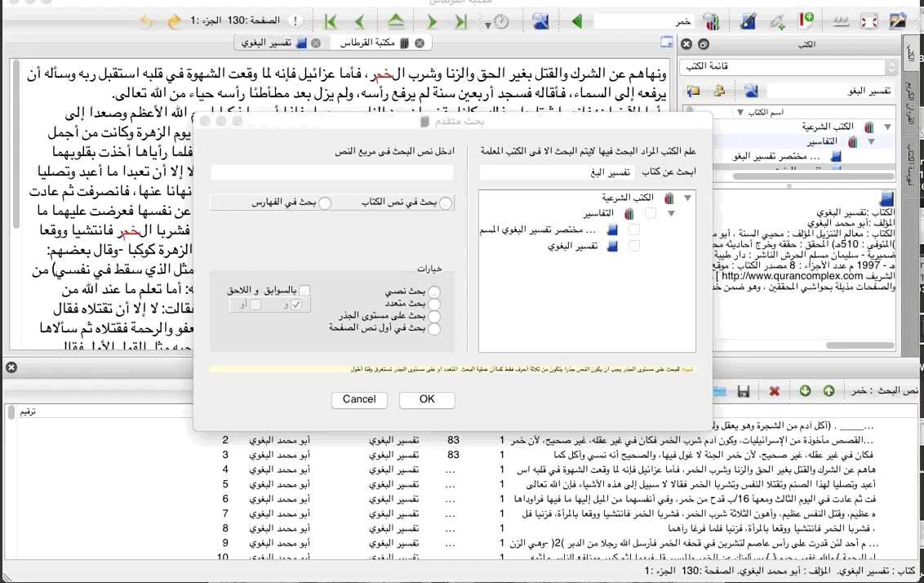The image size is (924, 583).
Task: Click the ابحث عن كتاب field in the dialog
Action: [558, 172]
